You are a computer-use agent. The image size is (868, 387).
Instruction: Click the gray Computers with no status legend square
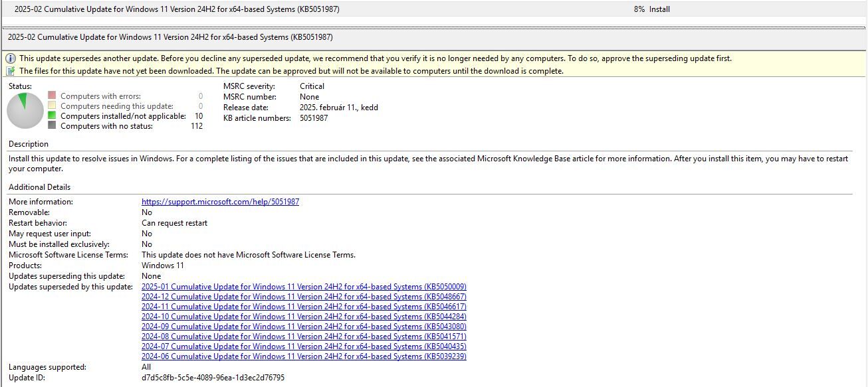(x=52, y=126)
